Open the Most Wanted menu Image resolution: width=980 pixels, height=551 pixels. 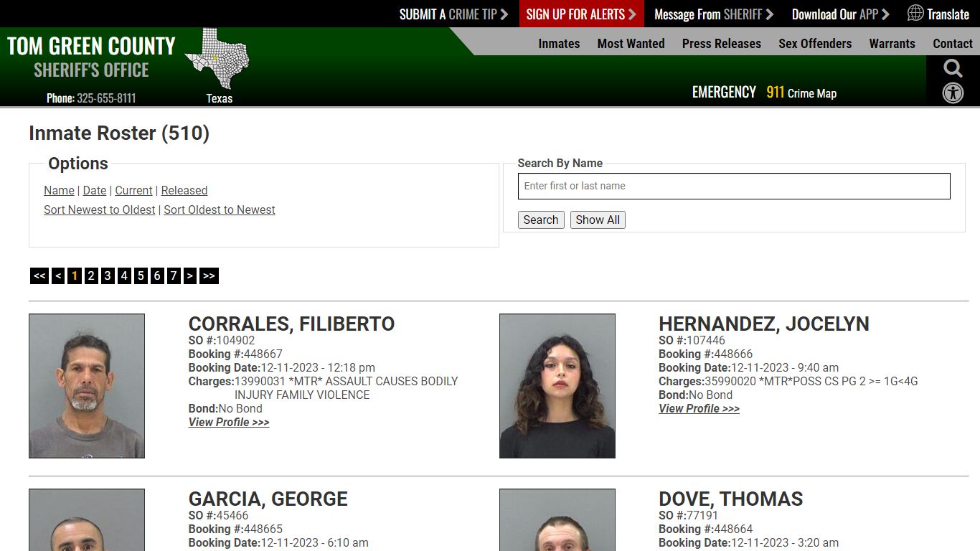pos(631,44)
